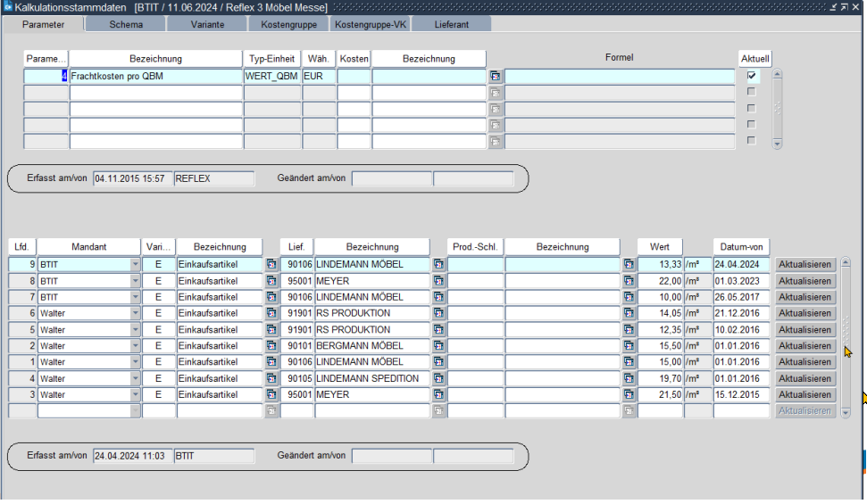Click the Wert field showing 14,05
This screenshot has height=504, width=867.
click(660, 313)
